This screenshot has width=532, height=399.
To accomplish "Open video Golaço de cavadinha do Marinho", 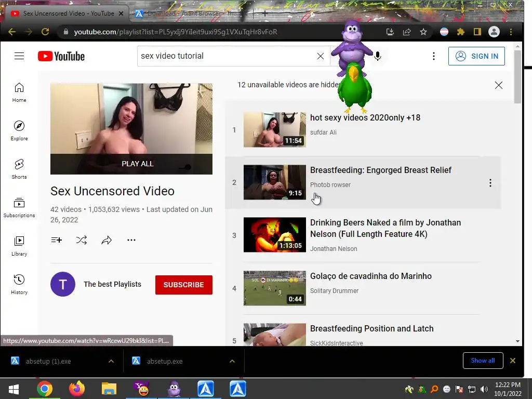I will click(371, 276).
